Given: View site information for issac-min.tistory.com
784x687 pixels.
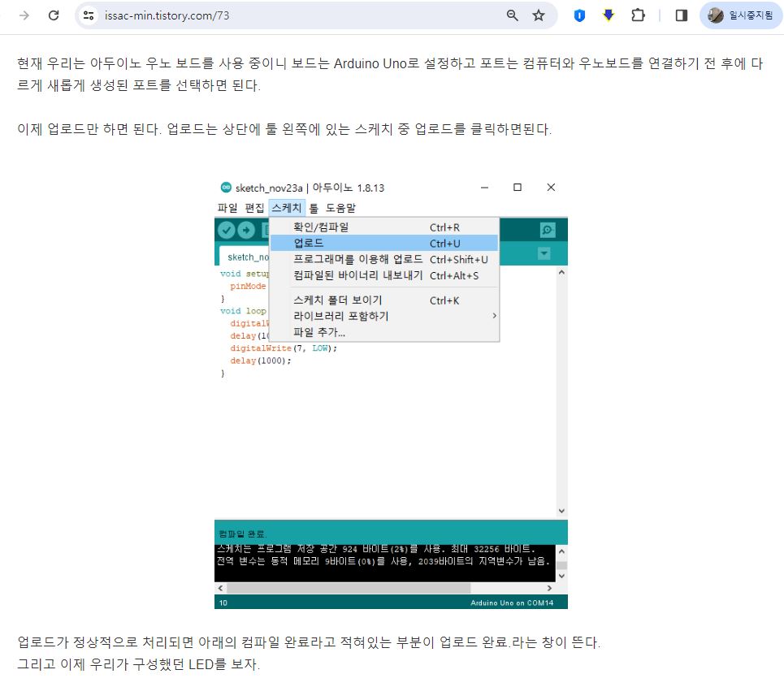Looking at the screenshot, I should (x=89, y=15).
